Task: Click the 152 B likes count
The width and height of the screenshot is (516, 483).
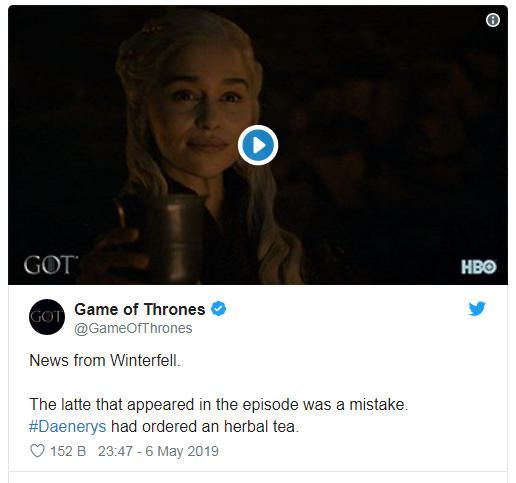Action: [68, 451]
